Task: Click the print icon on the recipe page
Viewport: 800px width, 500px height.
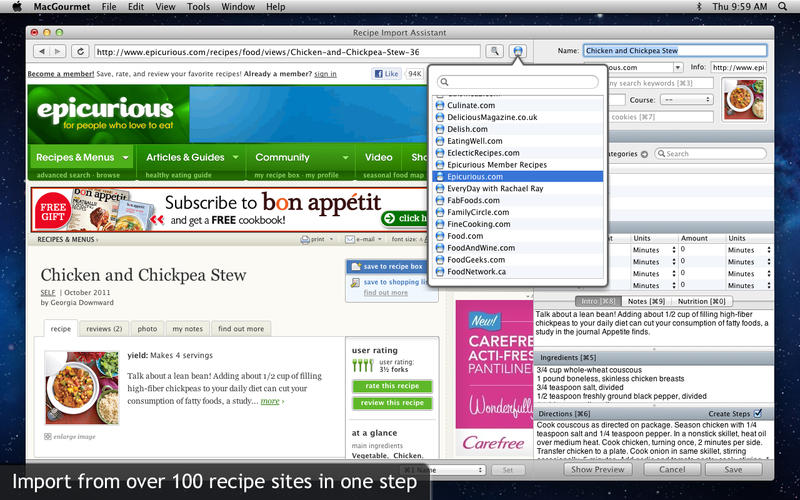Action: coord(305,239)
